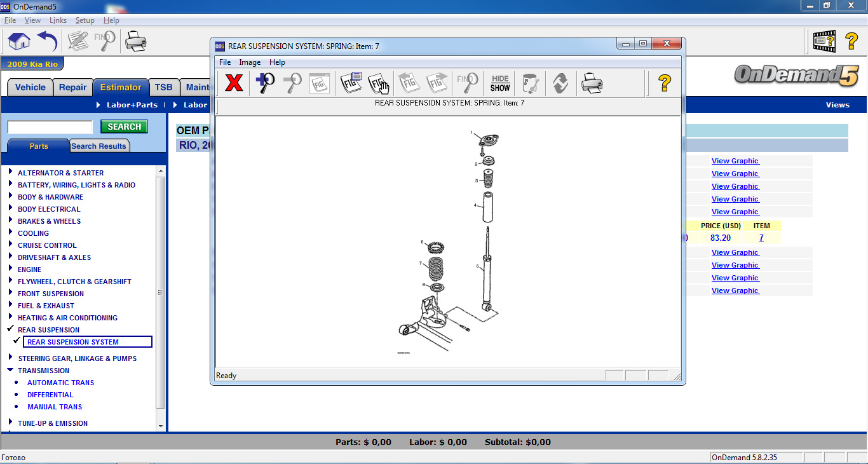Select the Estimator tab
The width and height of the screenshot is (868, 464).
click(x=121, y=88)
